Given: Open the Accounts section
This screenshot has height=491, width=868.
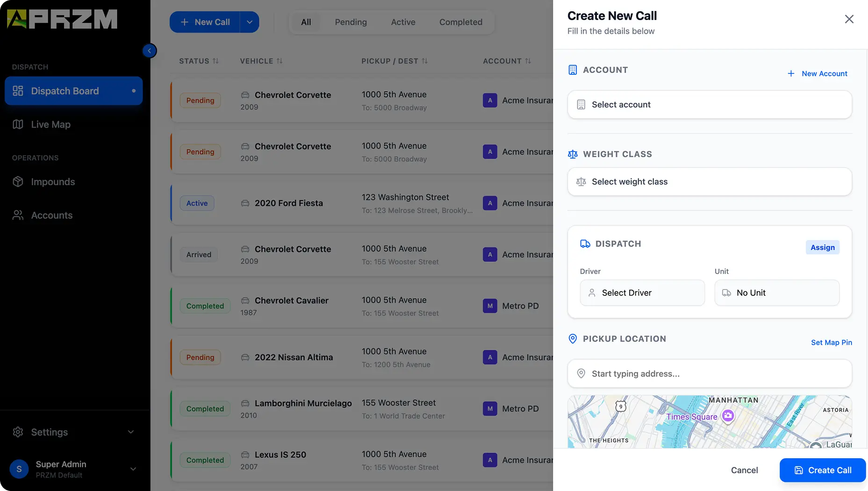Looking at the screenshot, I should click(x=51, y=215).
